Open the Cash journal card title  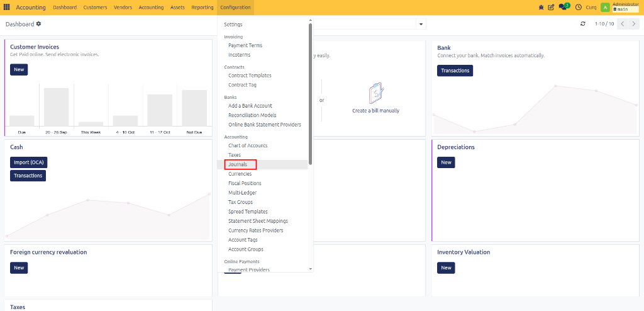pyautogui.click(x=16, y=147)
